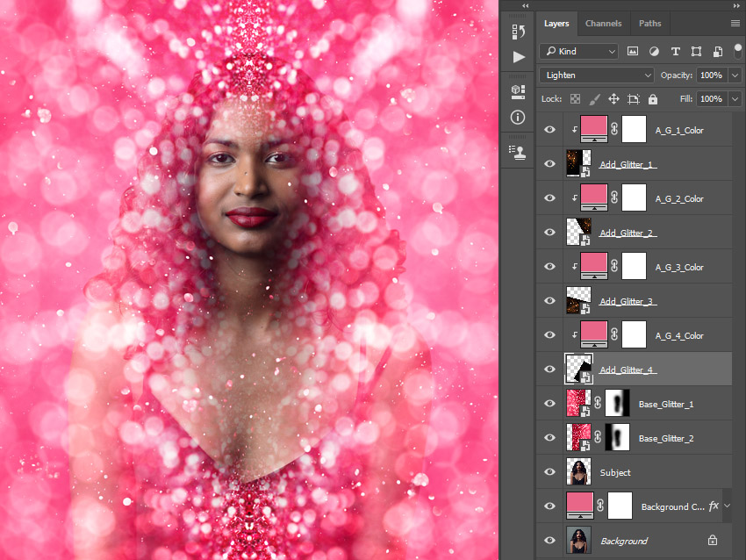Open the Opacity slider dropdown arrow
The width and height of the screenshot is (746, 560).
tap(735, 75)
